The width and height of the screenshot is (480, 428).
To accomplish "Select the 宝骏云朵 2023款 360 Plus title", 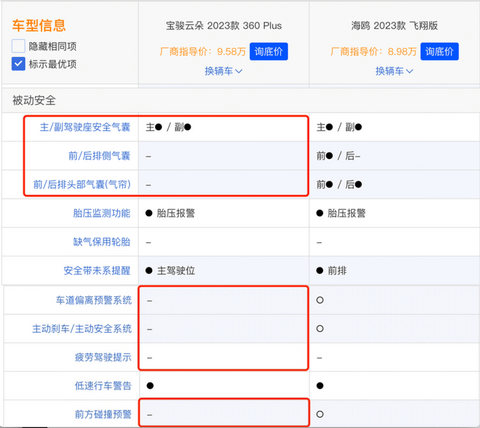I will pyautogui.click(x=224, y=26).
